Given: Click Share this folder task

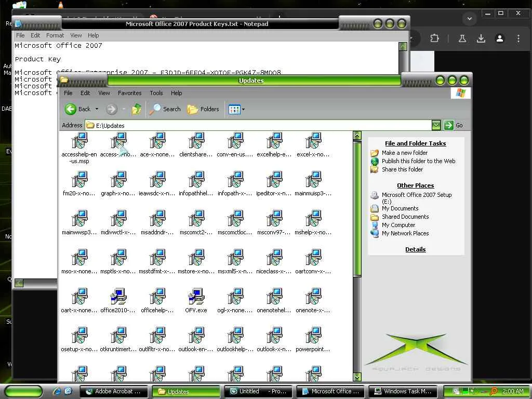Looking at the screenshot, I should pos(402,169).
